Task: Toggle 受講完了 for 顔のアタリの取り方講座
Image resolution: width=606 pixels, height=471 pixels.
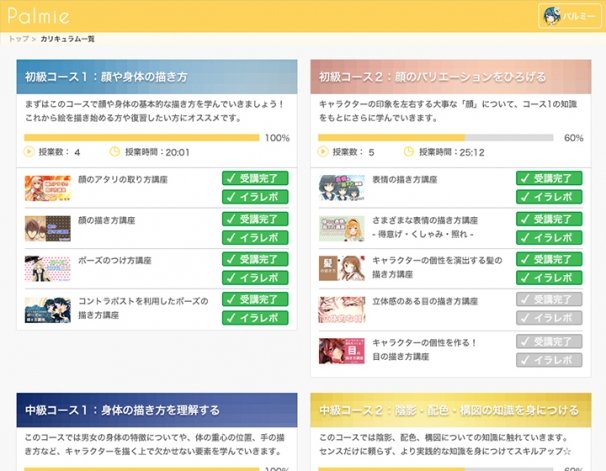Action: click(x=255, y=178)
